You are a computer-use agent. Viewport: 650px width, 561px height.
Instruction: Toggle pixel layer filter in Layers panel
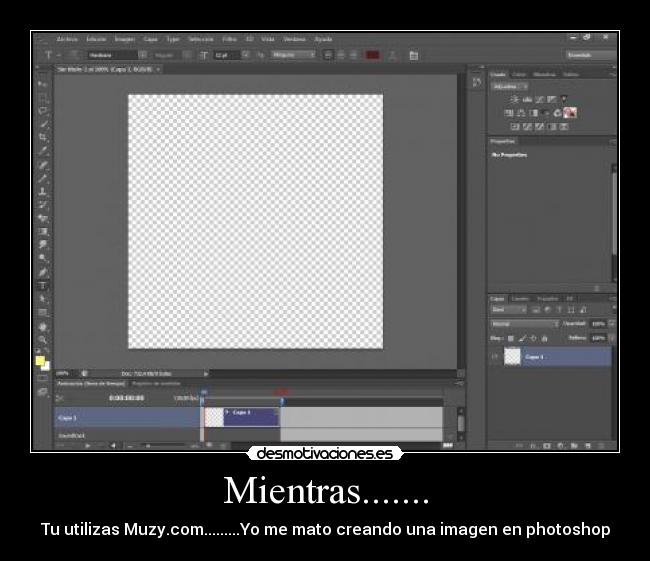pyautogui.click(x=536, y=310)
